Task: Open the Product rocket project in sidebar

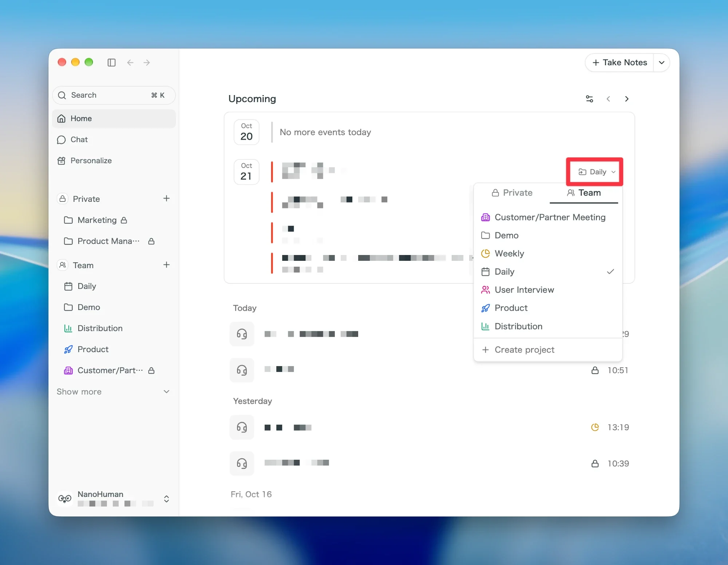Action: [114, 349]
